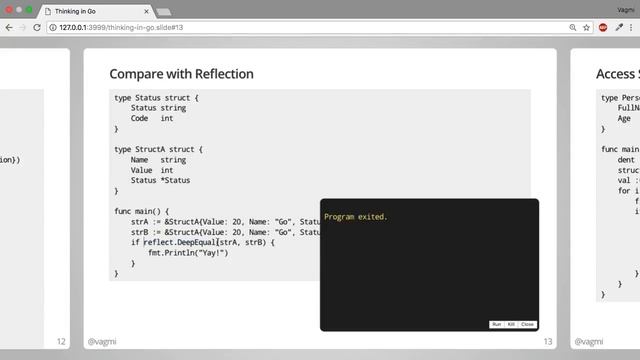Click the macOS yellow minimize window button
The image size is (640, 360).
click(19, 10)
